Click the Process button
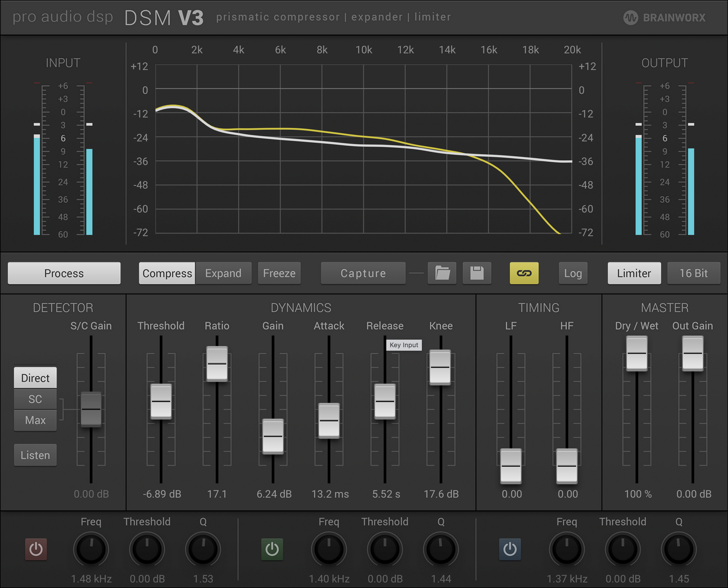This screenshot has height=588, width=728. (64, 273)
